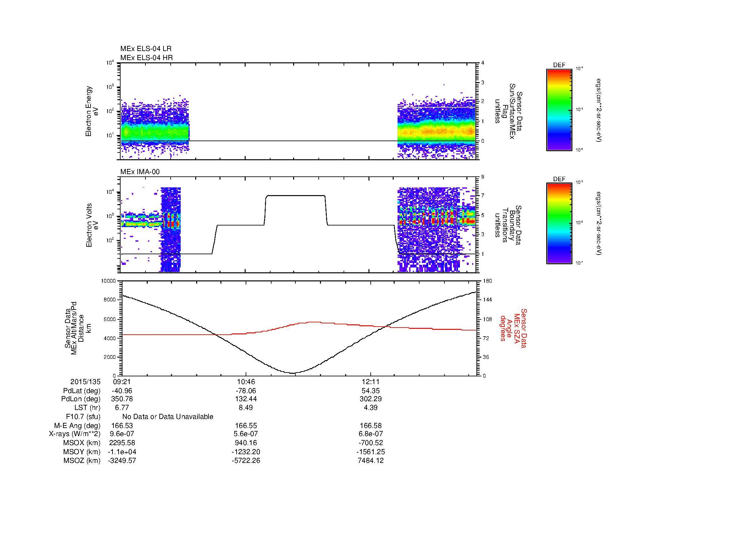Click the 'M-E Ang (deg)' row label
Image resolution: width=756 pixels, height=534 pixels.
77,425
